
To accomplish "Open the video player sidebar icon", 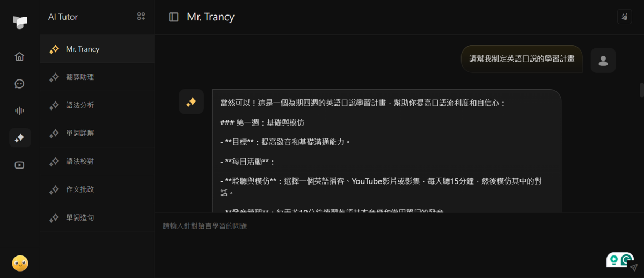I will click(x=20, y=165).
